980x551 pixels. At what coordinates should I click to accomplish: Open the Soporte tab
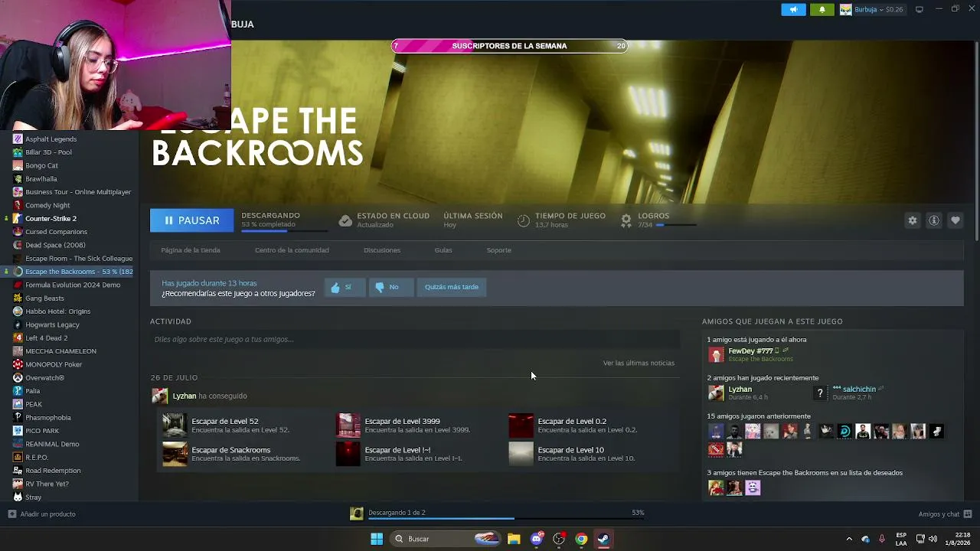pos(499,250)
